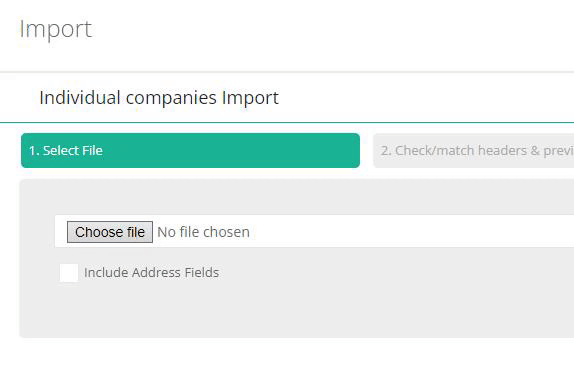The width and height of the screenshot is (574, 386).
Task: Click the Individual companies Import heading
Action: point(159,98)
